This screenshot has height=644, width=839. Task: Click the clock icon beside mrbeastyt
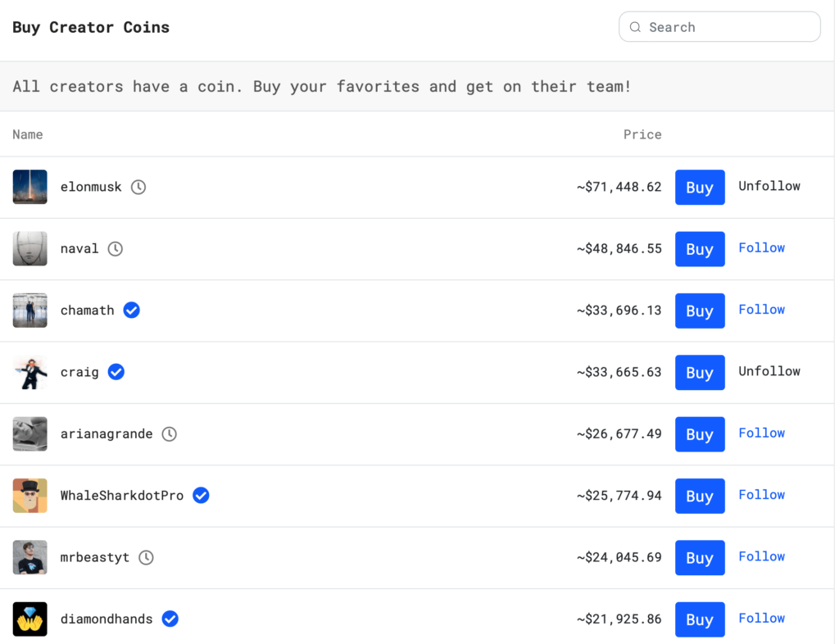[x=146, y=558]
